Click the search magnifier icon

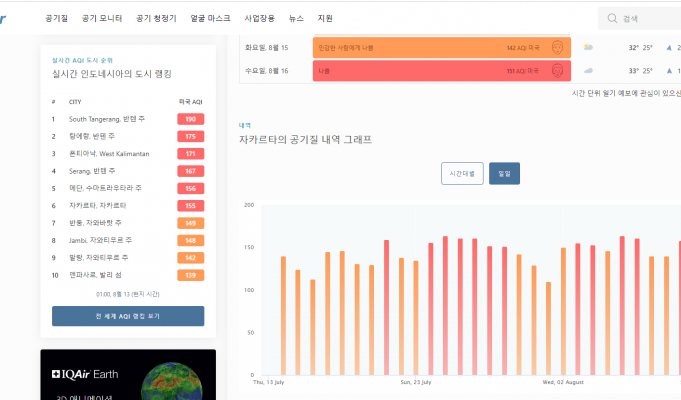611,18
